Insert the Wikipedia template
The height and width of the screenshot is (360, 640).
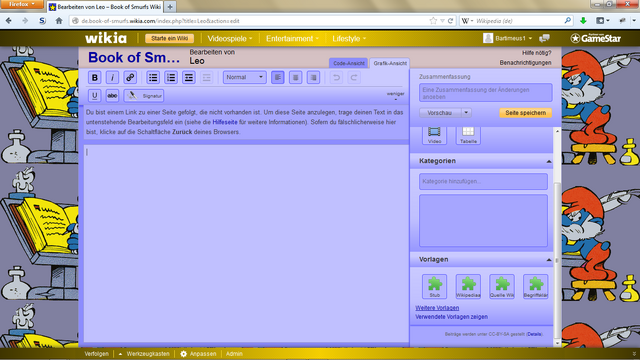[x=468, y=287]
